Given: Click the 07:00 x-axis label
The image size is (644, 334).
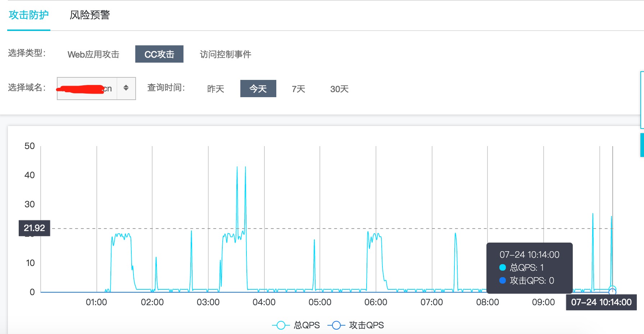Looking at the screenshot, I should pos(432,302).
